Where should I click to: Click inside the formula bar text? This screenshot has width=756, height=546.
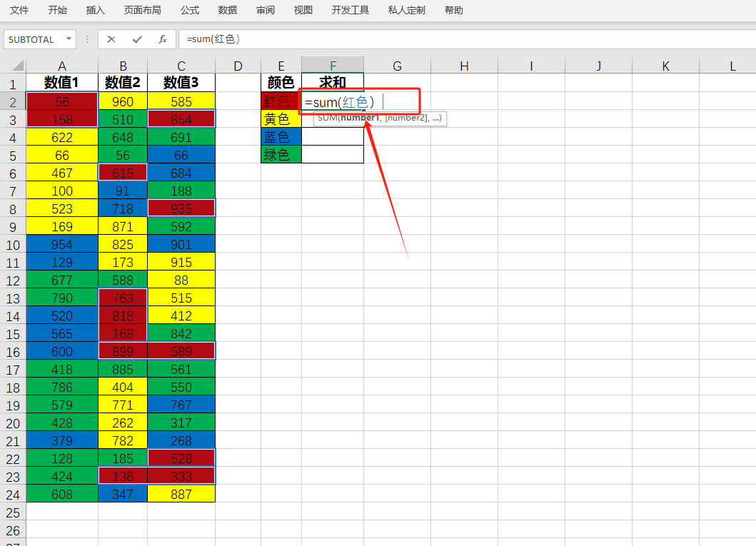pos(213,39)
